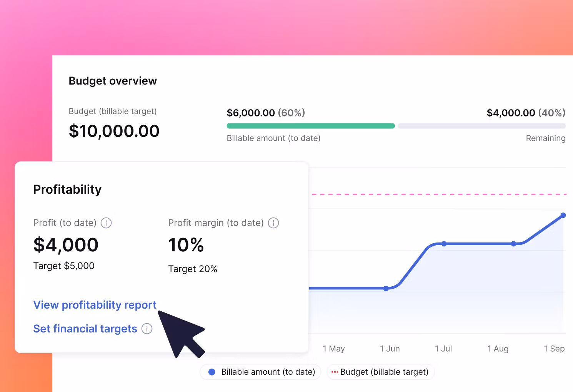This screenshot has height=392, width=573.
Task: Click the info icon beside Profit (to date)
Action: pos(106,223)
